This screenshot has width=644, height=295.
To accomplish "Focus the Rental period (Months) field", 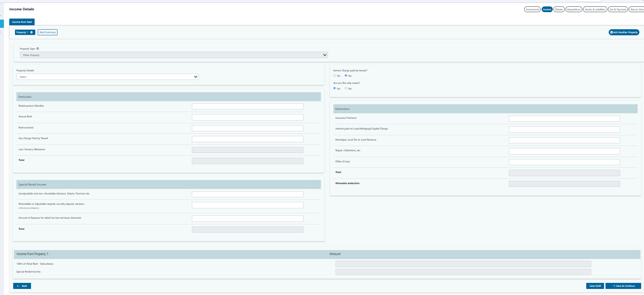I will click(x=247, y=106).
